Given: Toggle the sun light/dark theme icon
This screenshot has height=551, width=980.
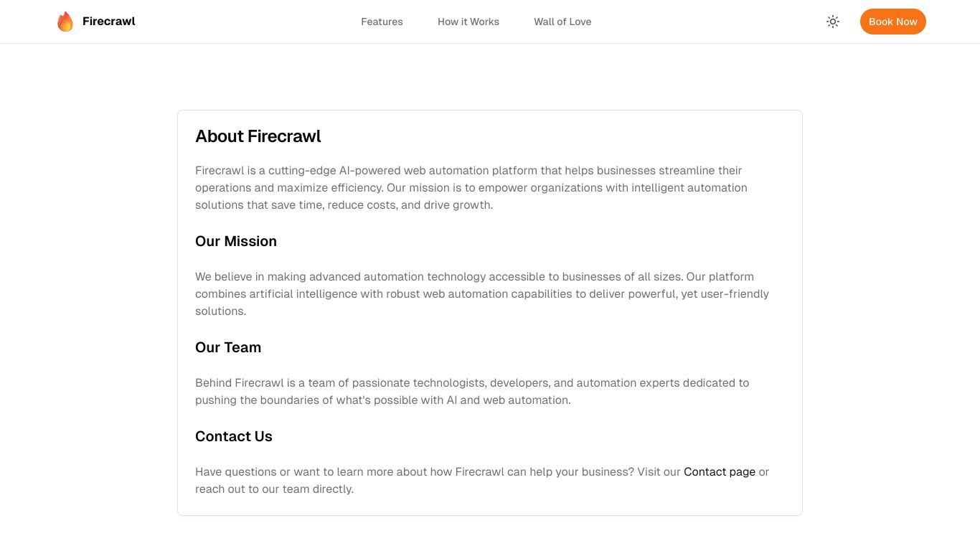Looking at the screenshot, I should (833, 22).
